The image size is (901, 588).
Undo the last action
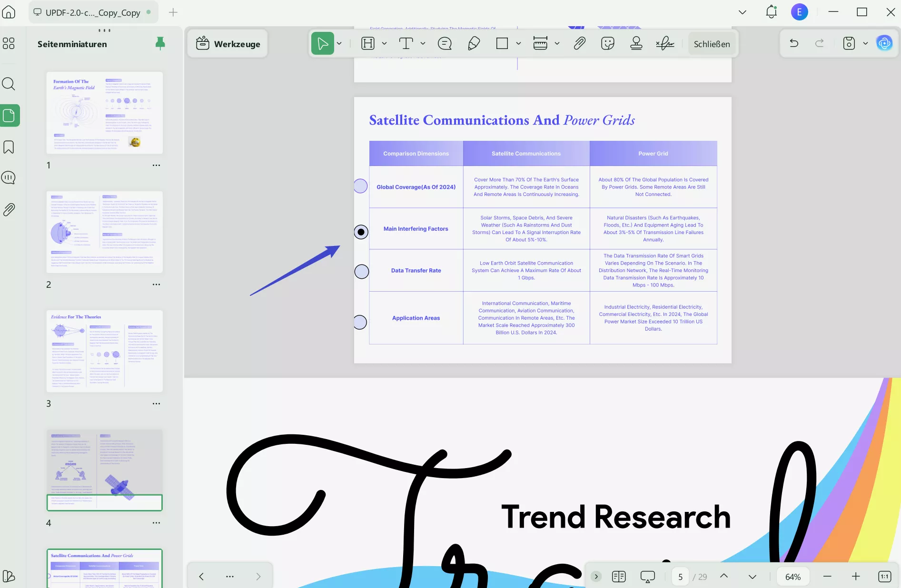(794, 43)
